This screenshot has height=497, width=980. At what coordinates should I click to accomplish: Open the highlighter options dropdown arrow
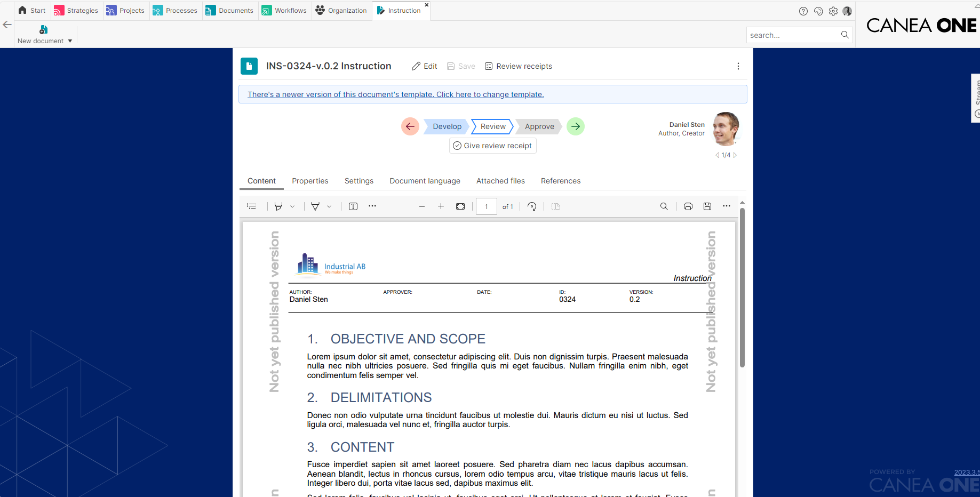click(x=292, y=206)
